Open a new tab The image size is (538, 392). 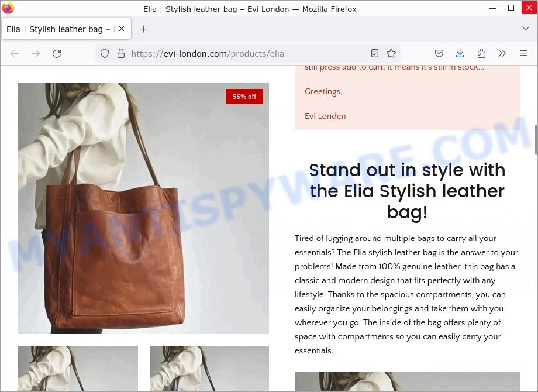(144, 29)
